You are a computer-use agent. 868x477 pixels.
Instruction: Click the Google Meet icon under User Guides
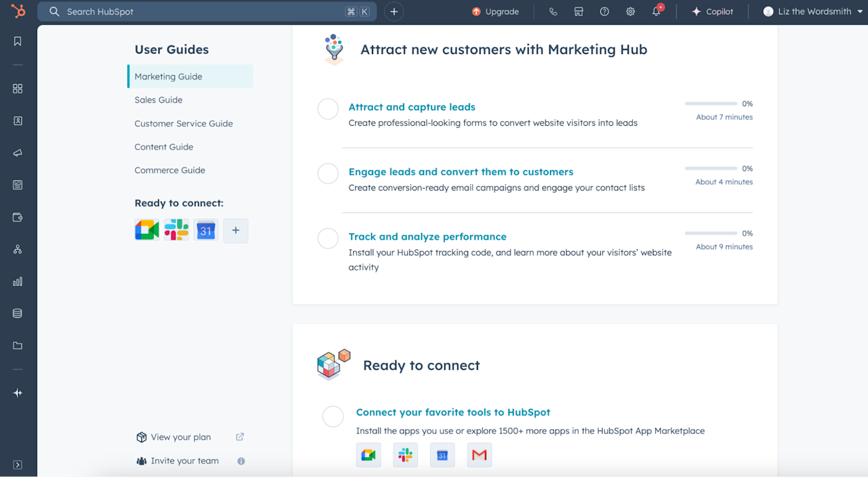(x=147, y=230)
